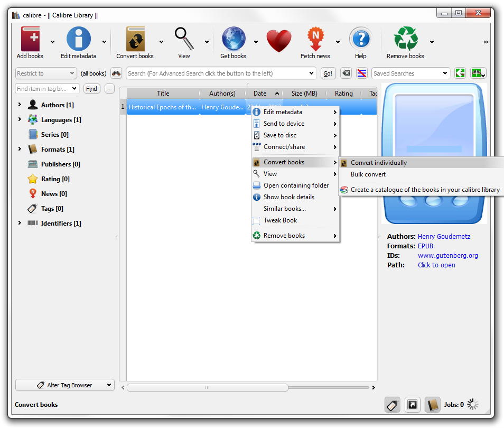The height and width of the screenshot is (428, 504).
Task: Select Tags [0] in tag browser
Action: (x=52, y=208)
